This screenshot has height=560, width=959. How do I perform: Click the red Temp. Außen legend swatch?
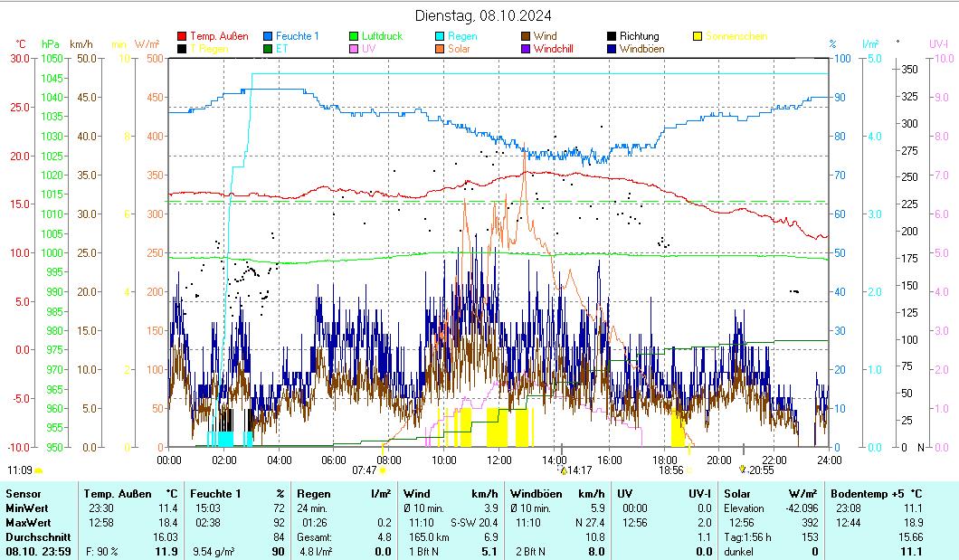182,36
